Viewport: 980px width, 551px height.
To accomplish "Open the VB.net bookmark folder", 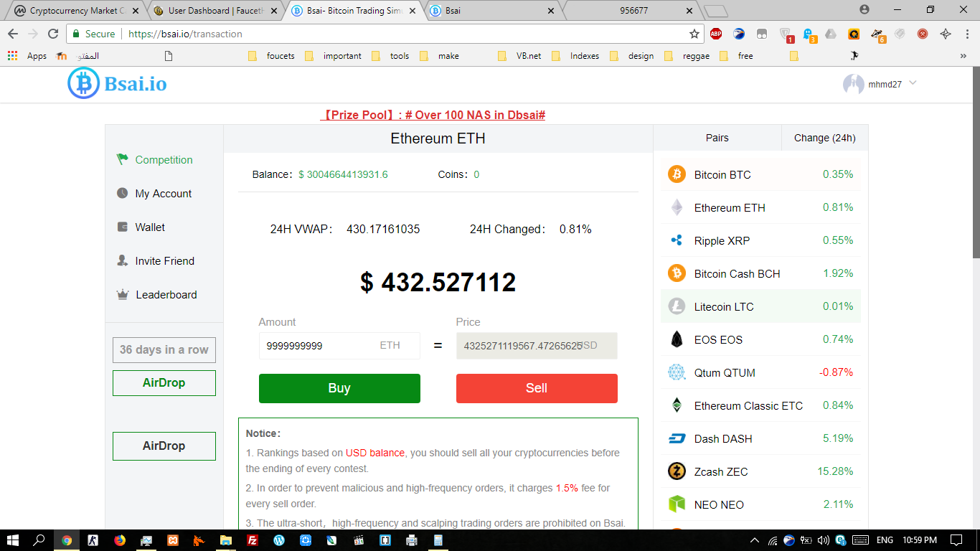I will 519,56.
